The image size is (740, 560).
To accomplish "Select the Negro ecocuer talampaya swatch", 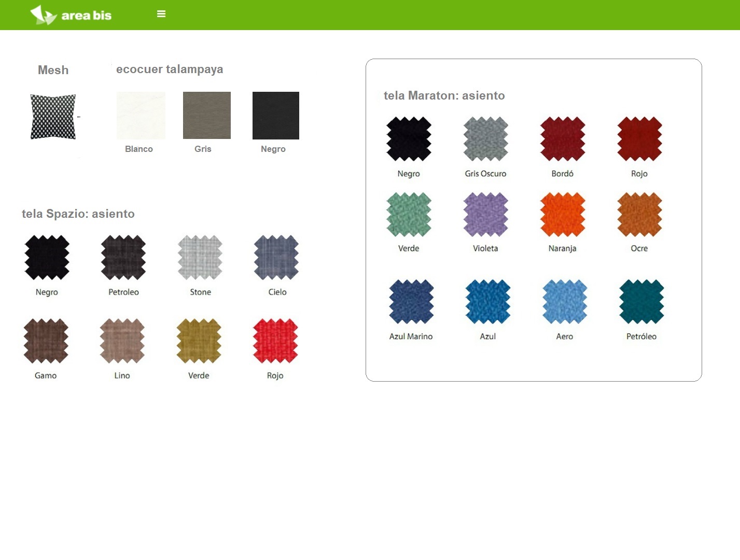I will (x=276, y=116).
